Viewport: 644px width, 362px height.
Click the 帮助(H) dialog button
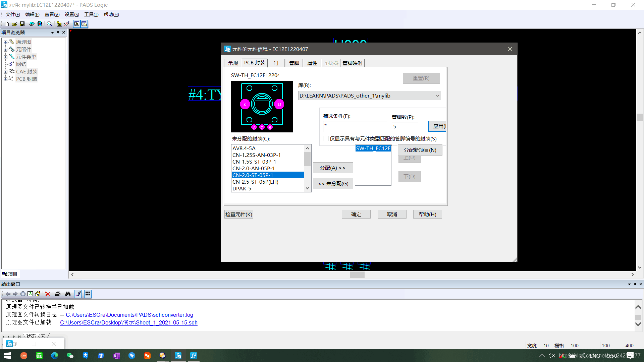pos(428,215)
